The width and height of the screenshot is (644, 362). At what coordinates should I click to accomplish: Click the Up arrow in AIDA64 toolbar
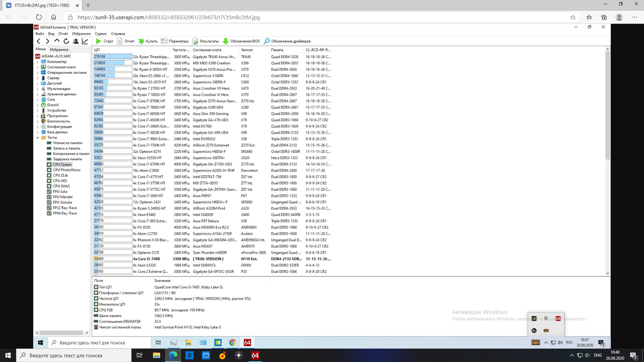(57, 41)
